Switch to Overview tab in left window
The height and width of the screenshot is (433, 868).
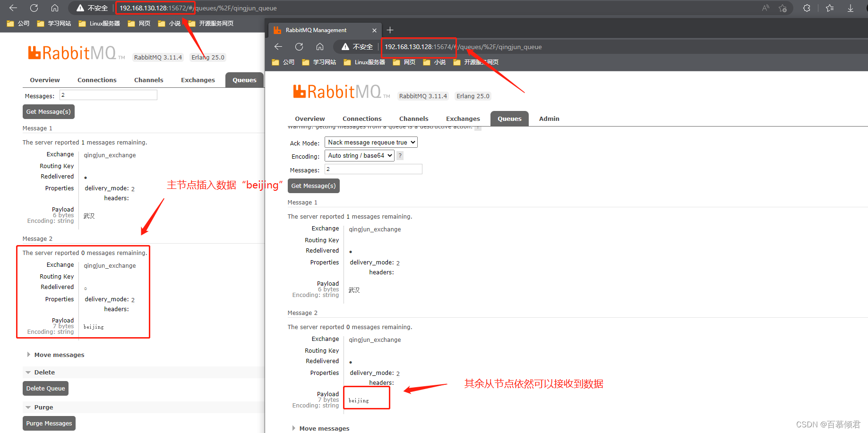click(x=45, y=80)
